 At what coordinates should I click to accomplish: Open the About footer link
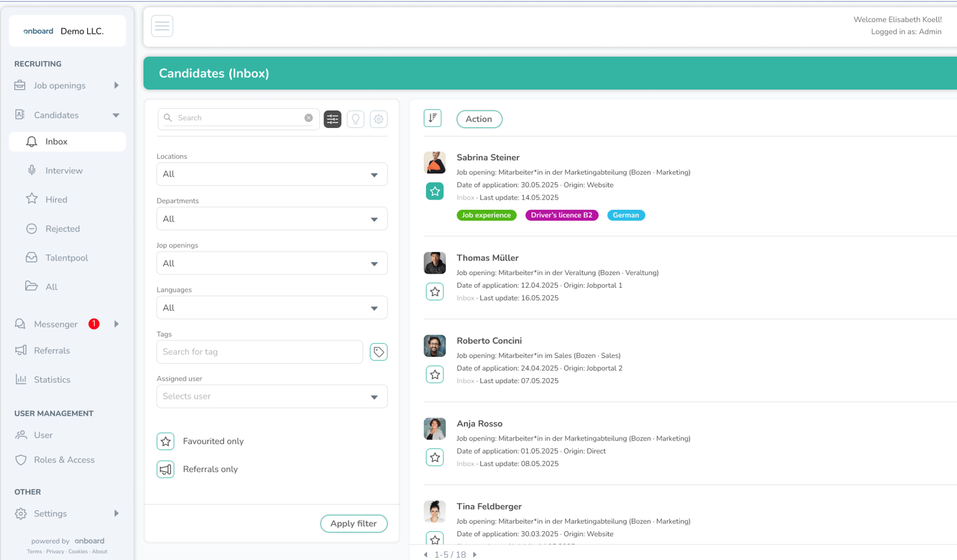point(100,552)
